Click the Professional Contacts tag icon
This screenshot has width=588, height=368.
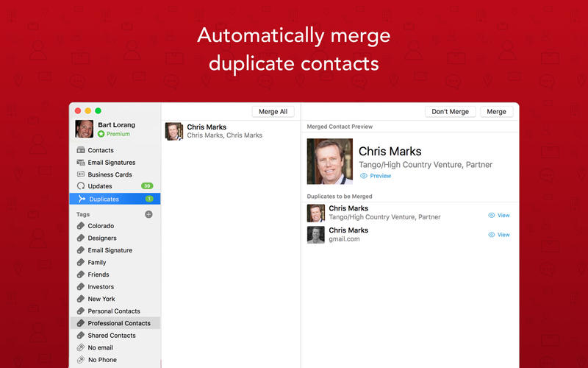(x=81, y=323)
